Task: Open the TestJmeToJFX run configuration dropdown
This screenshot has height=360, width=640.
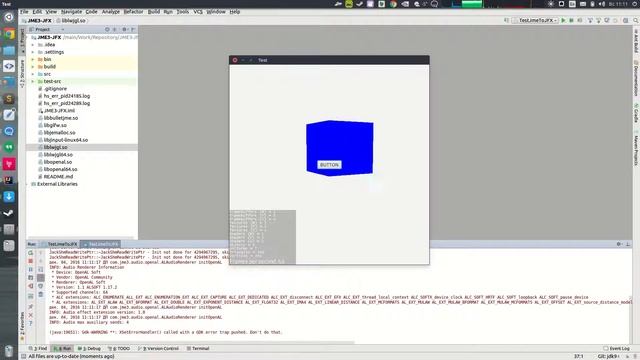Action: point(536,20)
